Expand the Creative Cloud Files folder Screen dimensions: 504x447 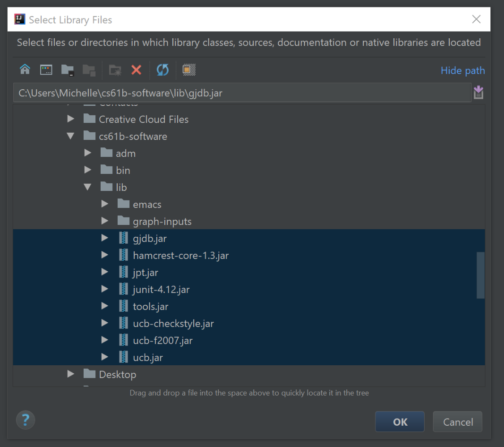point(71,119)
